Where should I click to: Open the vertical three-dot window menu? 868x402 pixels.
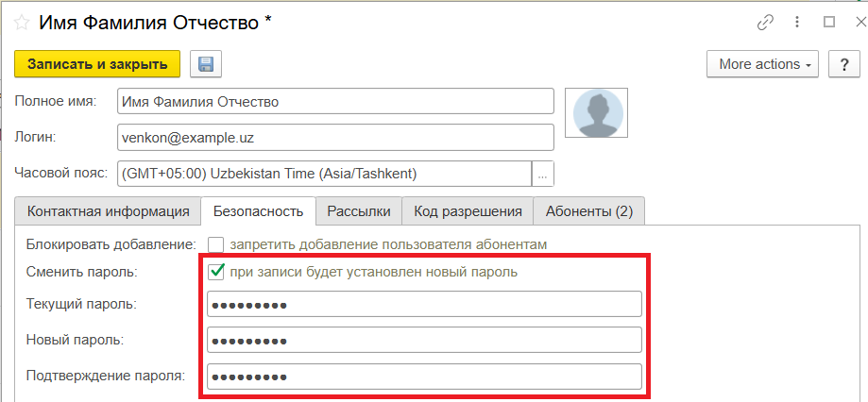click(798, 23)
